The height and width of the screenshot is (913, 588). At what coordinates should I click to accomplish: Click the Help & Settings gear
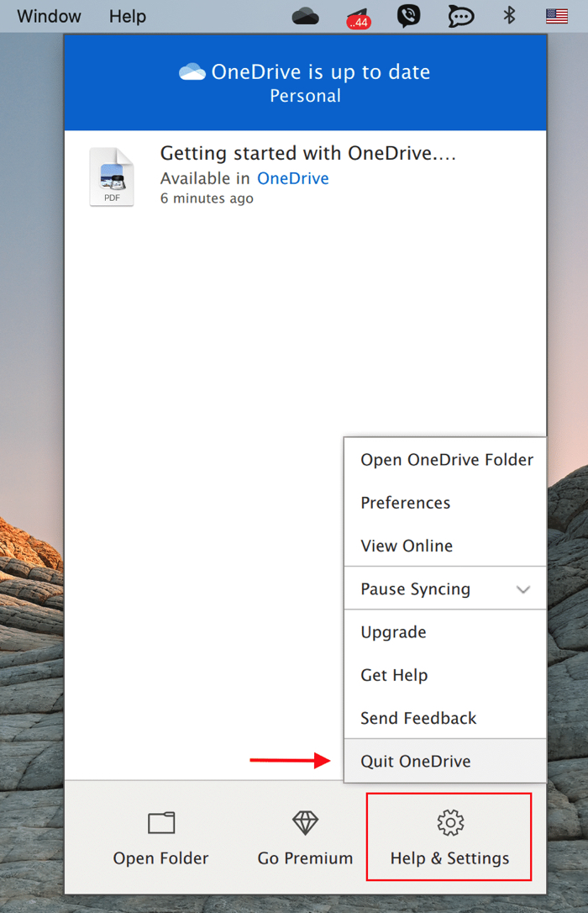click(450, 822)
